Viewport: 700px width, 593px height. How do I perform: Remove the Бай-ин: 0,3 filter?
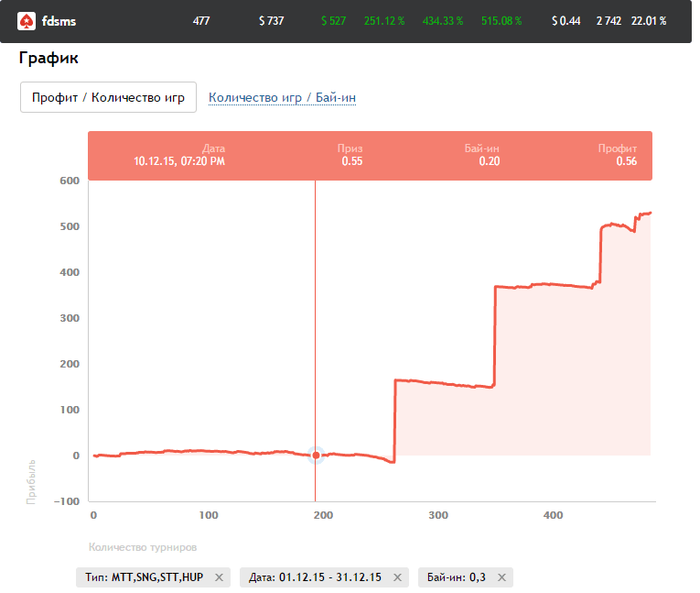pyautogui.click(x=502, y=577)
